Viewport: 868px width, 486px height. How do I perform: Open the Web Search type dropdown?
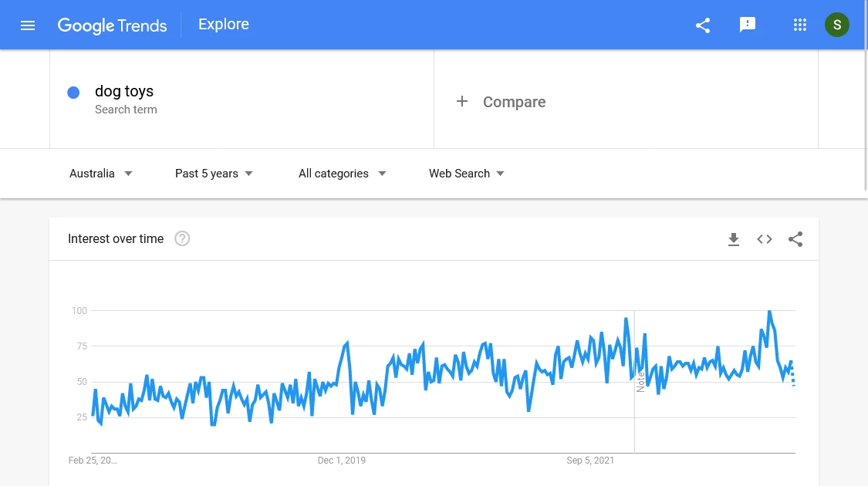point(467,174)
